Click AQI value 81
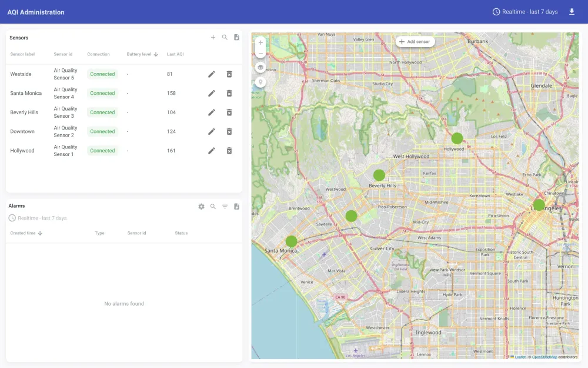Screen dimensions: 588x368 170,74
